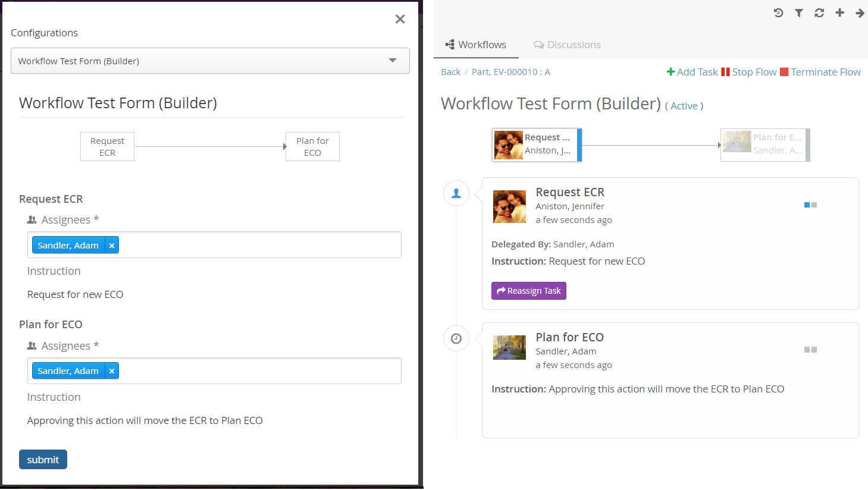Click the user icon beside Request ECR
868x490 pixels.
456,193
